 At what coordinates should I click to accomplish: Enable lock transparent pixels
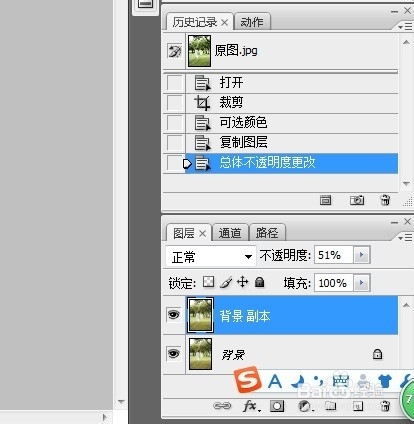tap(208, 282)
